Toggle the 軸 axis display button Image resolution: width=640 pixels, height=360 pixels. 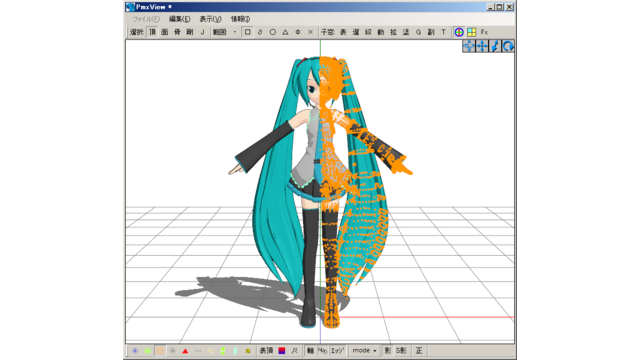(x=310, y=351)
